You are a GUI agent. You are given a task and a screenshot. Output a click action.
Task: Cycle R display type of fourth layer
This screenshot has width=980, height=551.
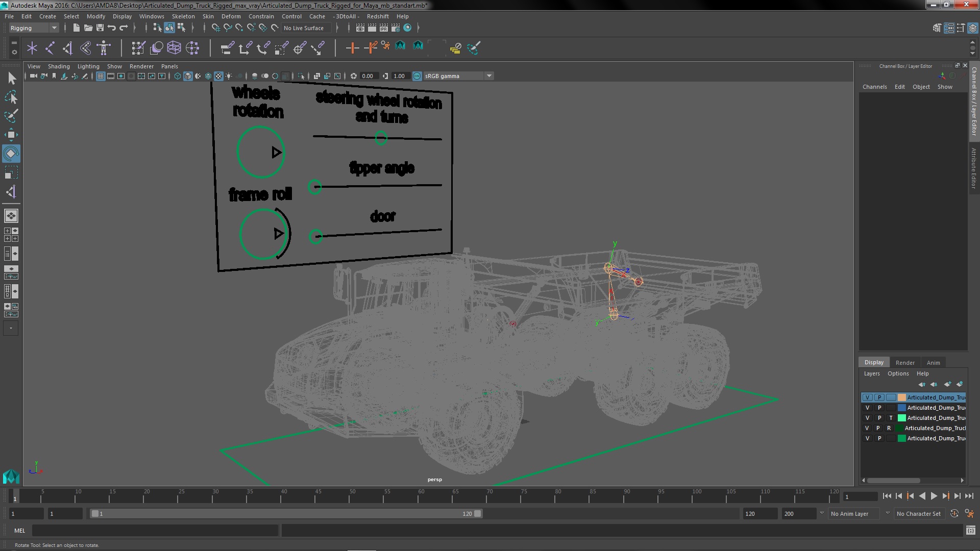coord(889,428)
